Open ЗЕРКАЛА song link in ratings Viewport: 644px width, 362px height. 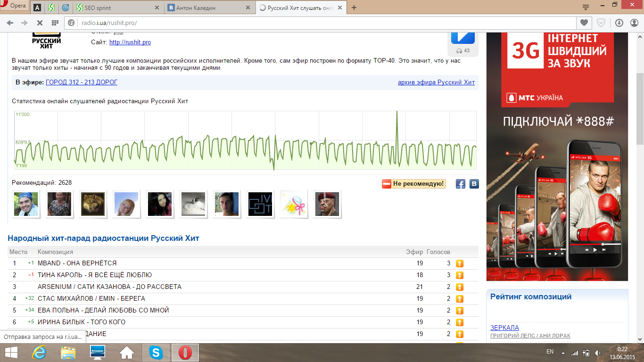504,328
